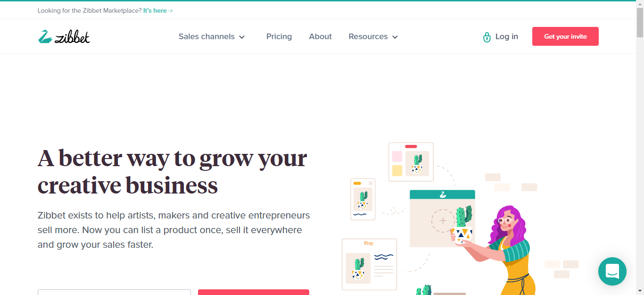Click the Zibbet swan logo

pos(45,37)
